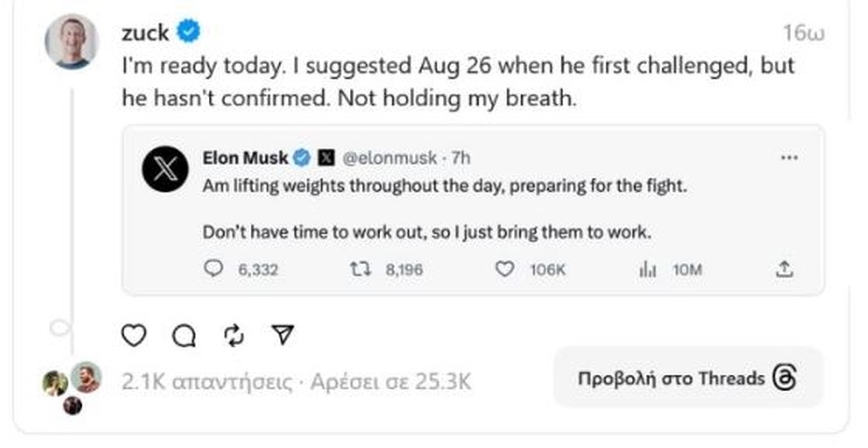Click the retweet icon in the quoted tweet
The height and width of the screenshot is (448, 868).
point(360,269)
